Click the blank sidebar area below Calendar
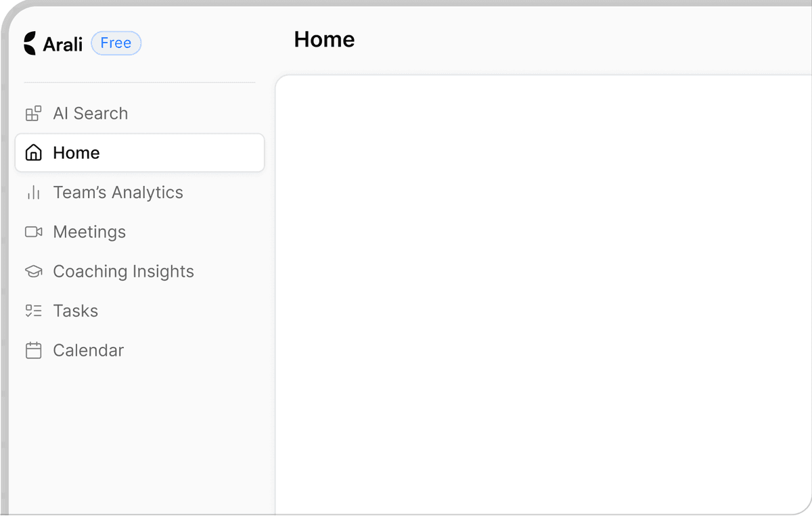Image resolution: width=812 pixels, height=516 pixels. click(135, 440)
